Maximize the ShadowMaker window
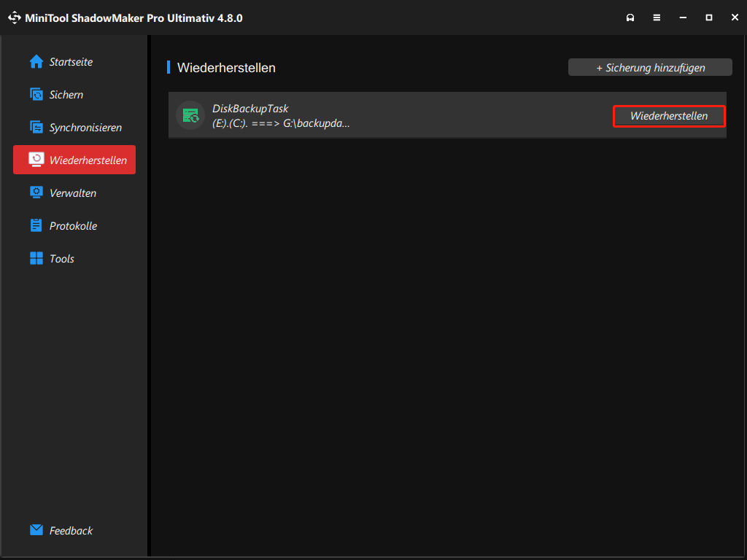This screenshot has height=560, width=747. pos(709,17)
